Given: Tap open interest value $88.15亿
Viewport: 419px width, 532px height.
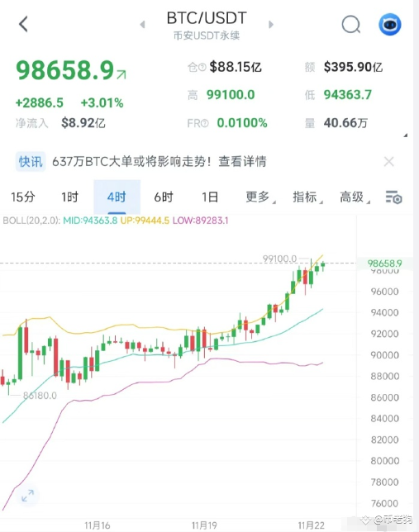Looking at the screenshot, I should (x=236, y=67).
